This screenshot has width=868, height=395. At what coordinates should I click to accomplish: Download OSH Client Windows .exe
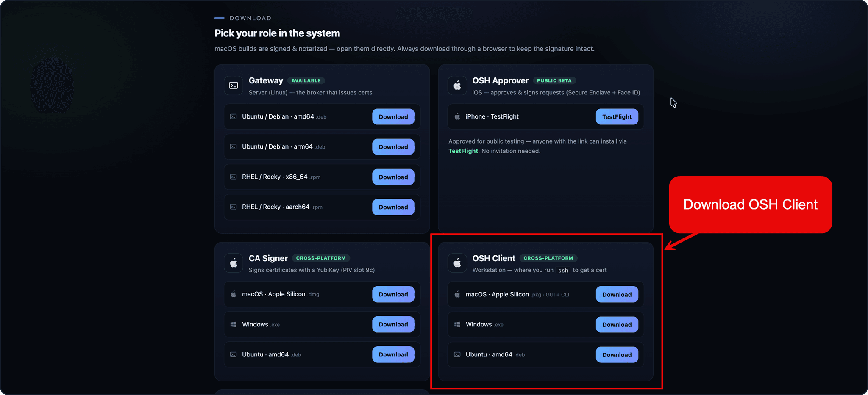[617, 325]
